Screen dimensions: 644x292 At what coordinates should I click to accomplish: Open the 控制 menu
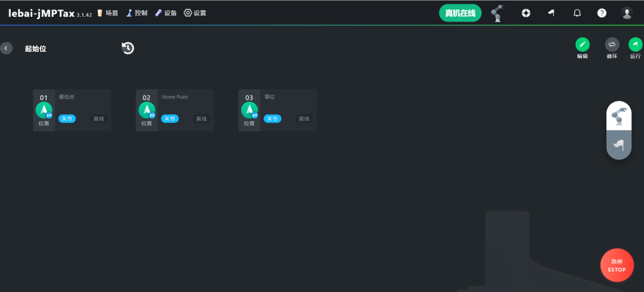pos(137,13)
